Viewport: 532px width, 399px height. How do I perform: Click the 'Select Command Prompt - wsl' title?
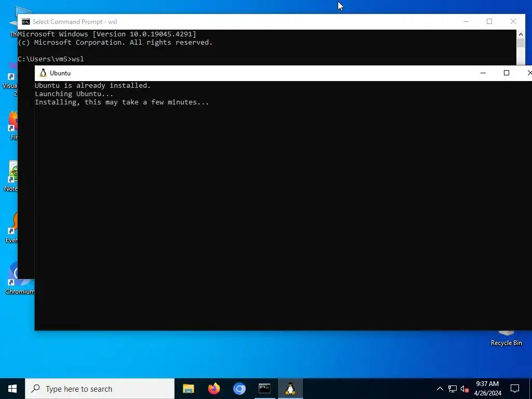point(75,22)
